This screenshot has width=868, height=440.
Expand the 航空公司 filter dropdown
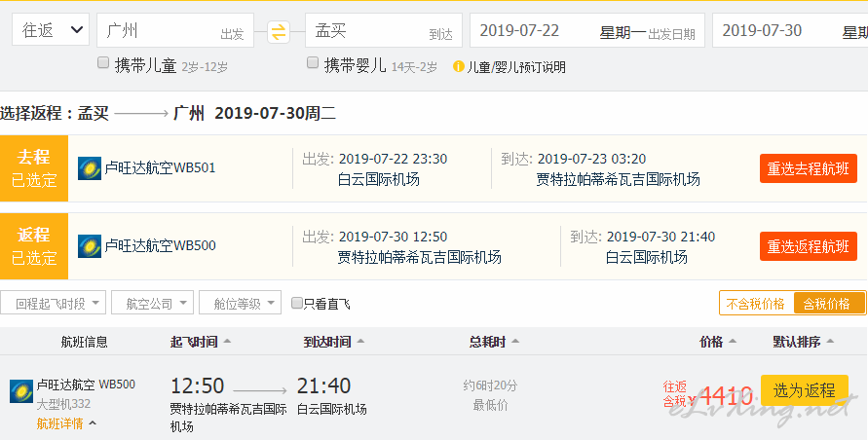point(152,304)
